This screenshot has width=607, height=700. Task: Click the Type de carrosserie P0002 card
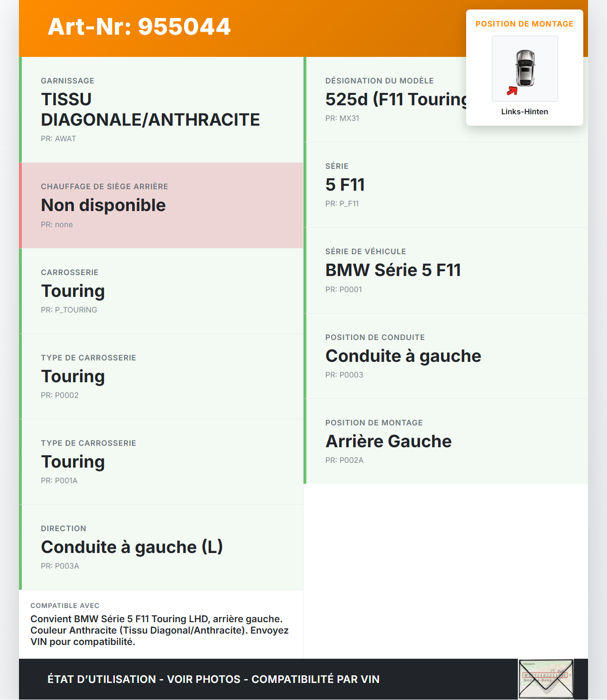click(x=161, y=376)
